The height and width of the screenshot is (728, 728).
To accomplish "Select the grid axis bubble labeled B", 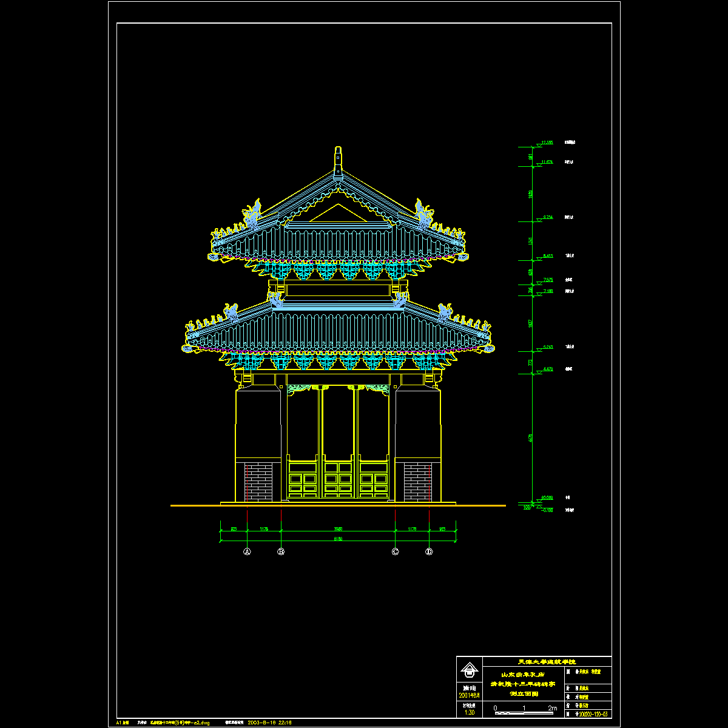I will click(281, 551).
